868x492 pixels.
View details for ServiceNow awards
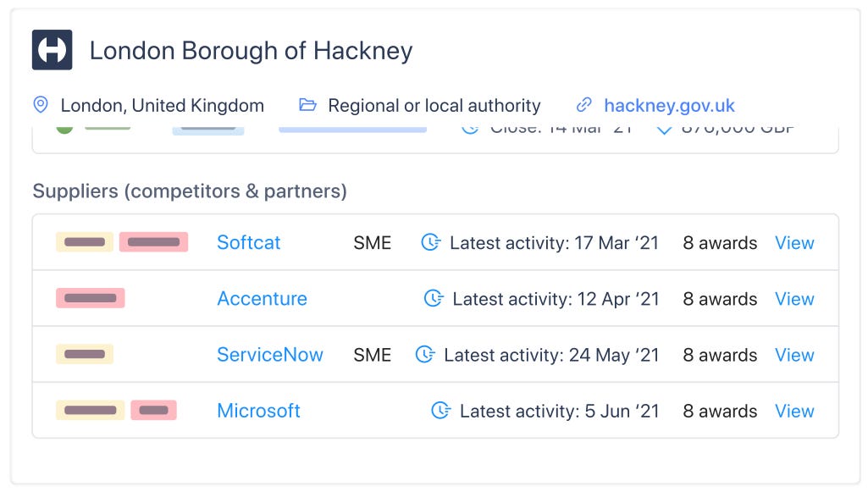coord(794,354)
